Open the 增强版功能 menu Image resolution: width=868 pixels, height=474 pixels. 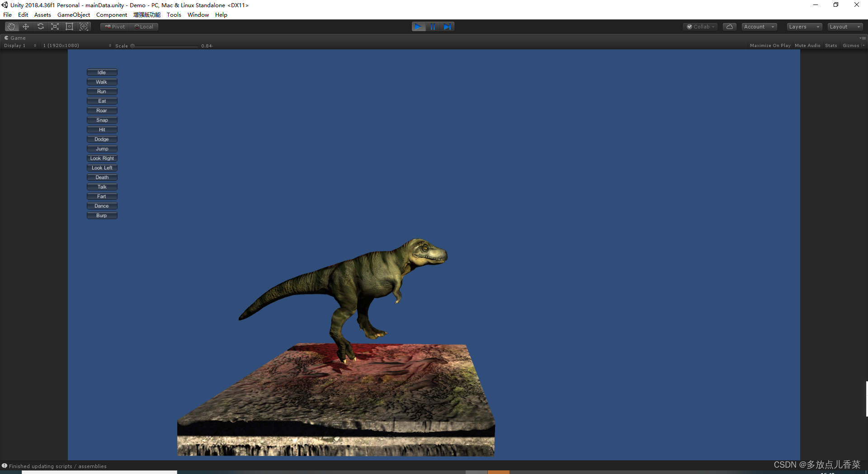point(147,15)
